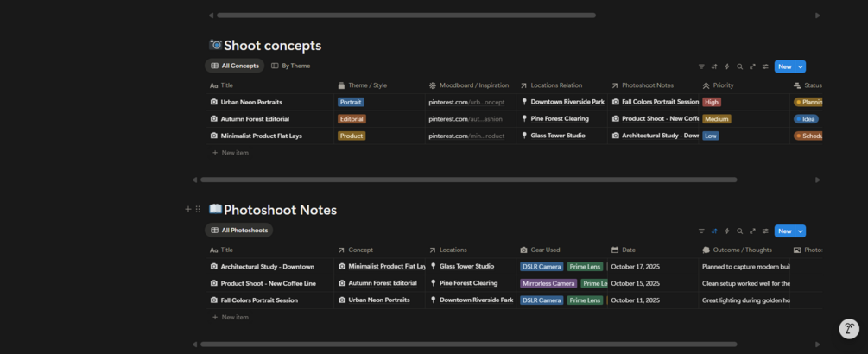Expand the New button dropdown in Shoot concepts

pos(801,66)
